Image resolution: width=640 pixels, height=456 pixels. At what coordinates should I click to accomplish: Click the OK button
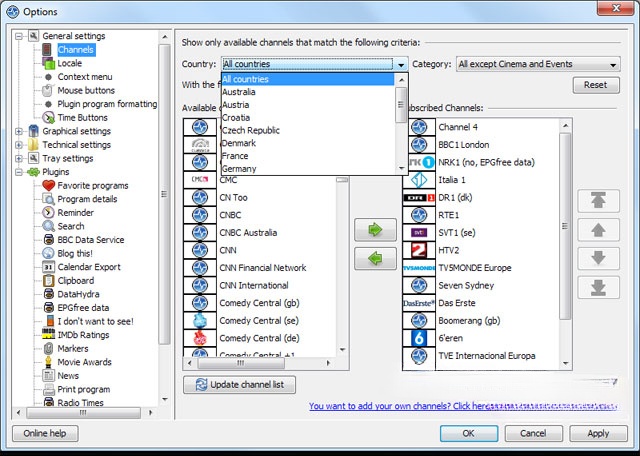pyautogui.click(x=469, y=433)
